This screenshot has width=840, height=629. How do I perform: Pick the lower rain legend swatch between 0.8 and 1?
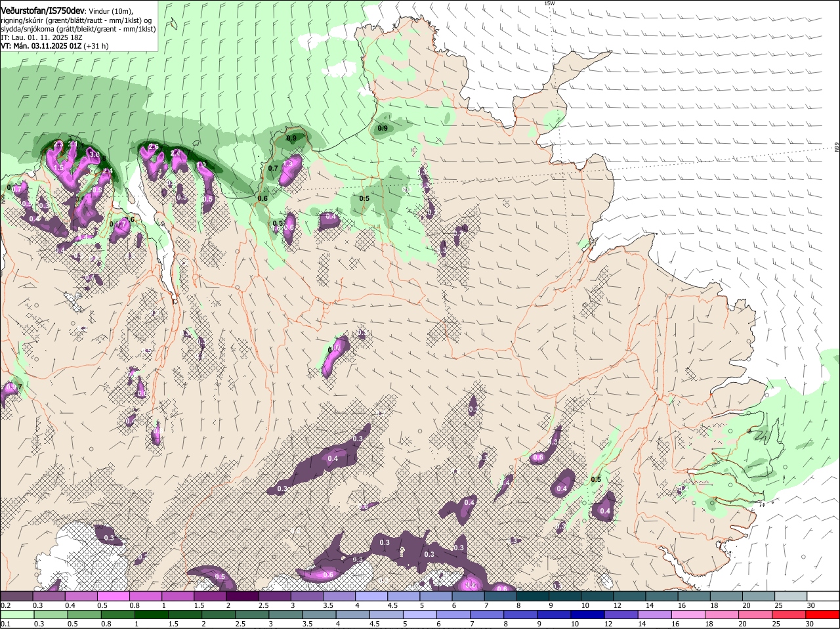pyautogui.click(x=118, y=615)
